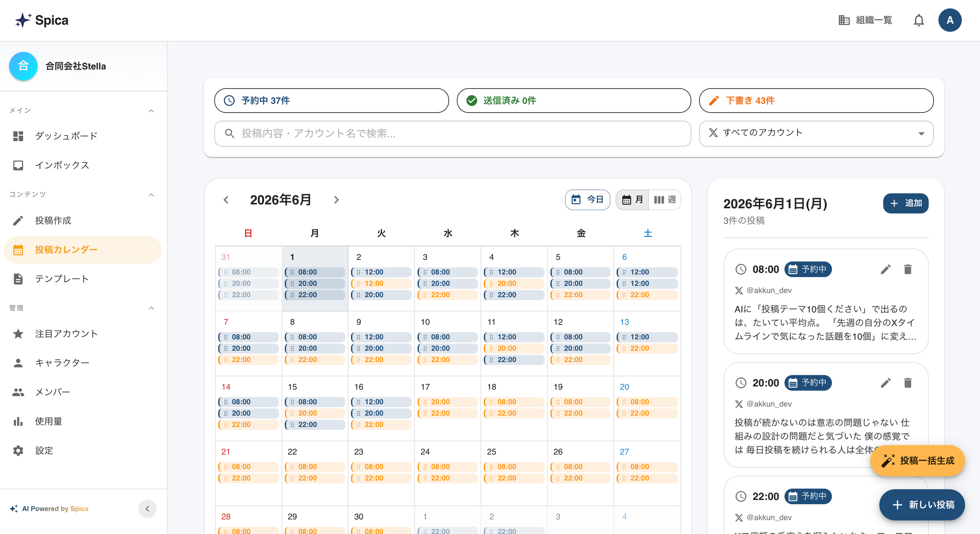Select 投稿カレンダー in the sidebar

coord(83,250)
